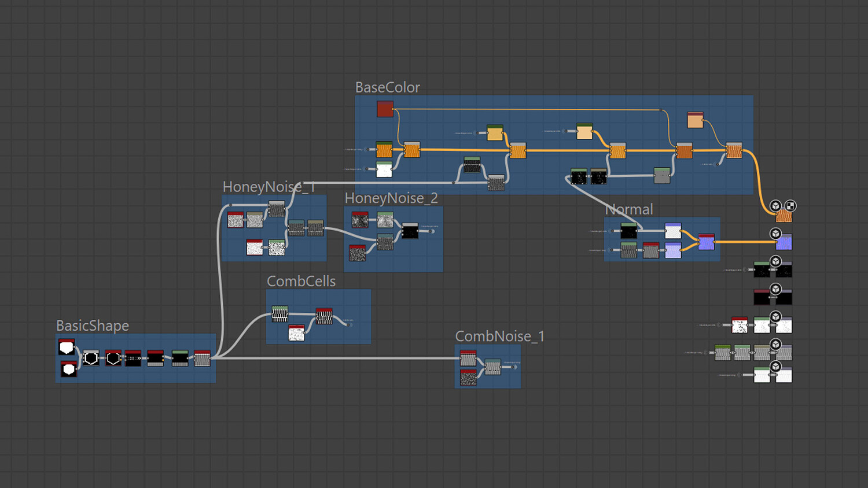This screenshot has height=488, width=868.
Task: Click the 3D cube badge on the orange output node
Action: (776, 206)
